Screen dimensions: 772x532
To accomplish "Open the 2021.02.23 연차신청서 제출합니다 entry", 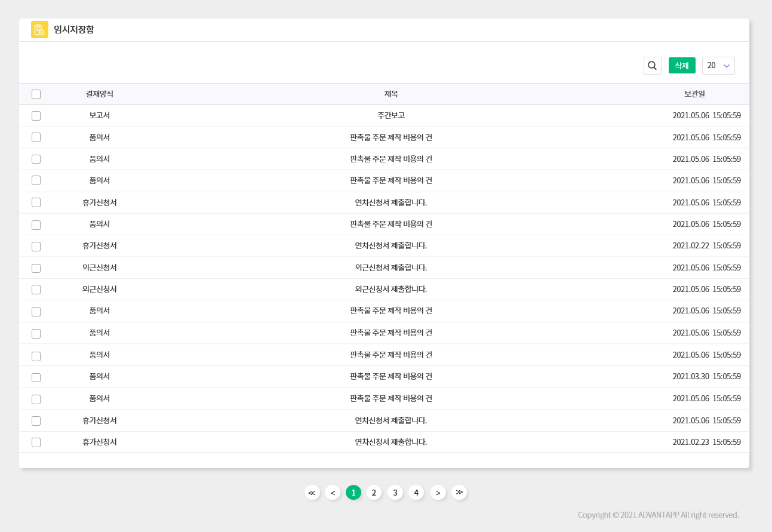I will 391,442.
